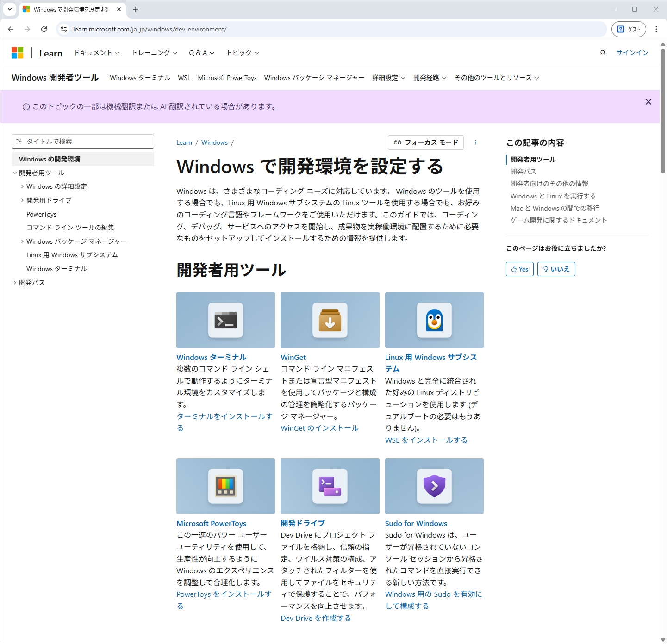
Task: Expand Windows パッケージ マネージャー tree node
Action: 22,241
